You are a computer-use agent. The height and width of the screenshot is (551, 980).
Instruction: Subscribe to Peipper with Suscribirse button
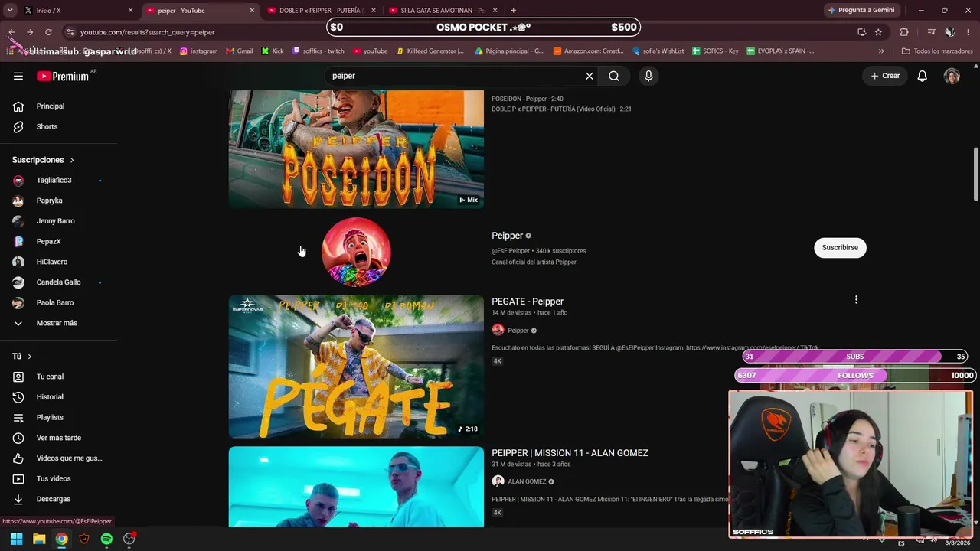click(x=840, y=247)
